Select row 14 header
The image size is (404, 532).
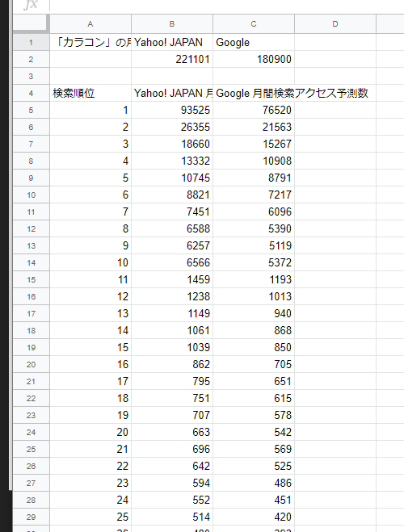[31, 262]
